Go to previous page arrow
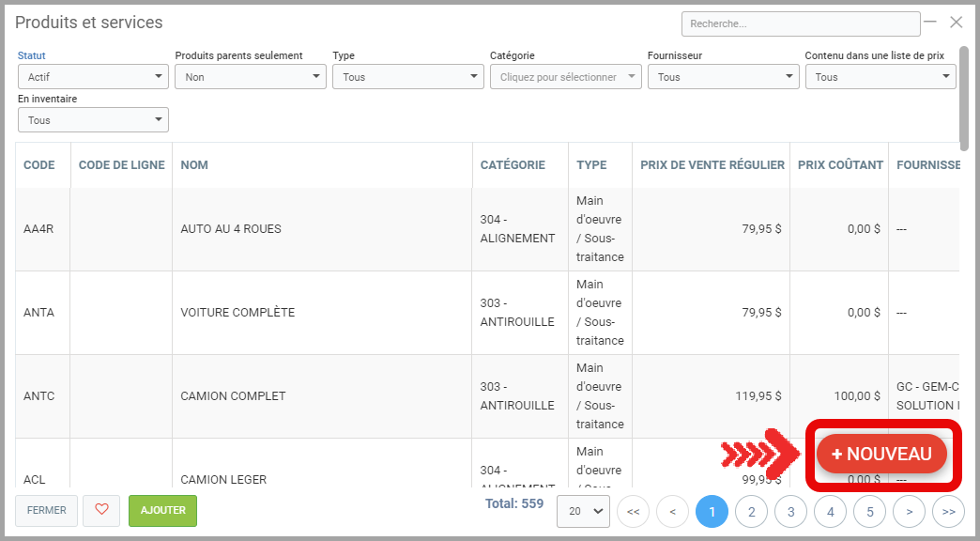 coord(672,512)
